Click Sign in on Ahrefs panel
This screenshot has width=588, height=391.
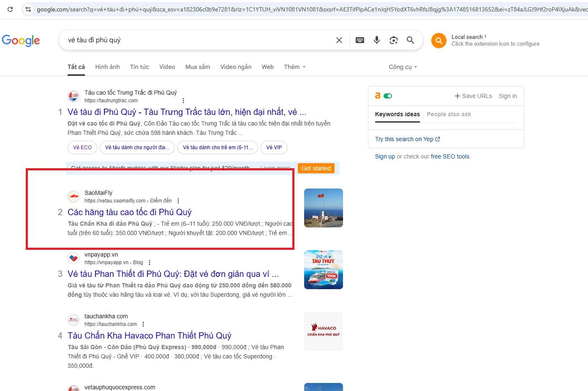[508, 96]
